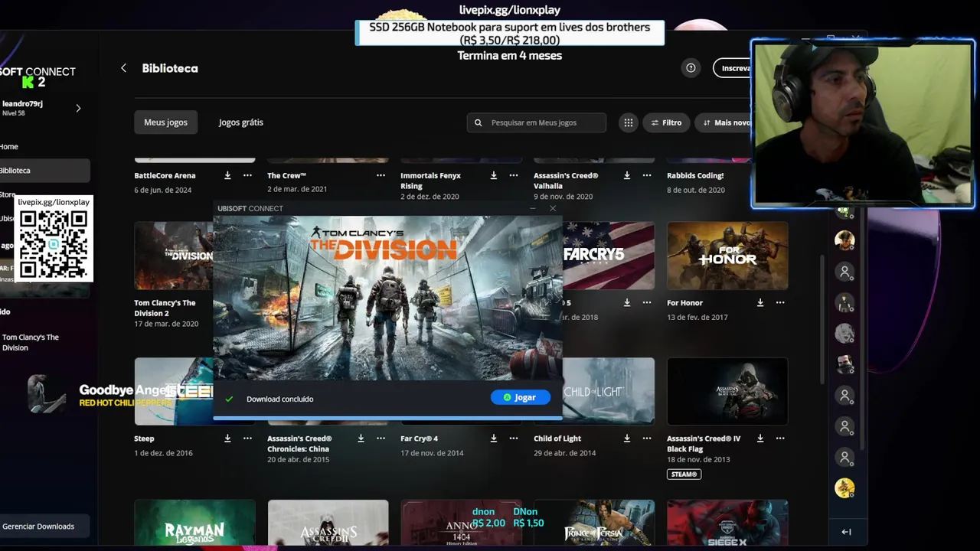Download BattleCore Arena
Viewport: 980px width, 551px height.
click(227, 175)
